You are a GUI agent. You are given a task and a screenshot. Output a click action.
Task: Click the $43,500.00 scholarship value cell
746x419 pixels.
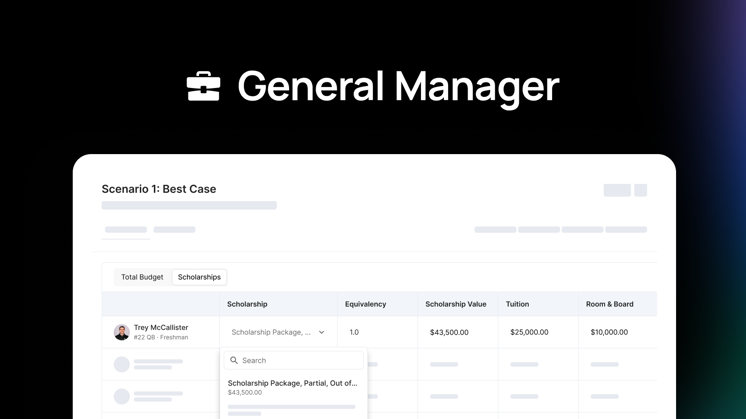click(x=449, y=332)
